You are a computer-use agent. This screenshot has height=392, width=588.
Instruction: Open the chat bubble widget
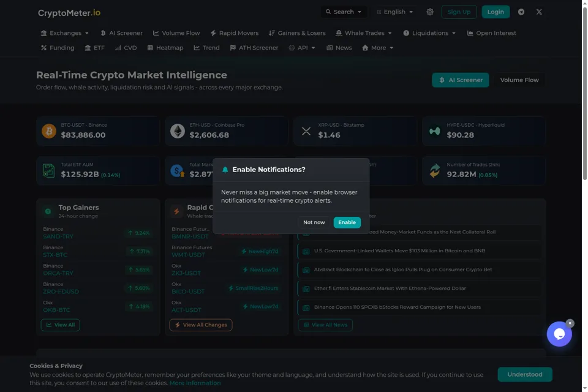point(559,334)
